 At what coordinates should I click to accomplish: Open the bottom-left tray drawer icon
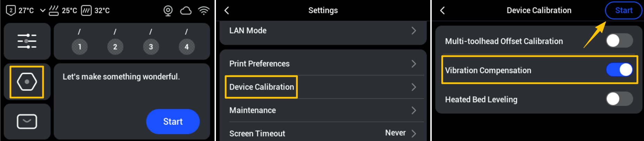[27, 122]
